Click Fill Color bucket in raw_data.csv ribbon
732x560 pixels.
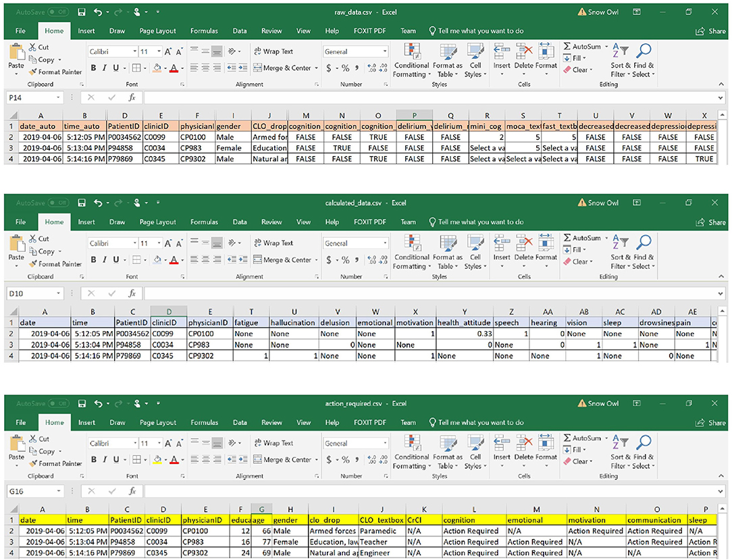coord(157,68)
